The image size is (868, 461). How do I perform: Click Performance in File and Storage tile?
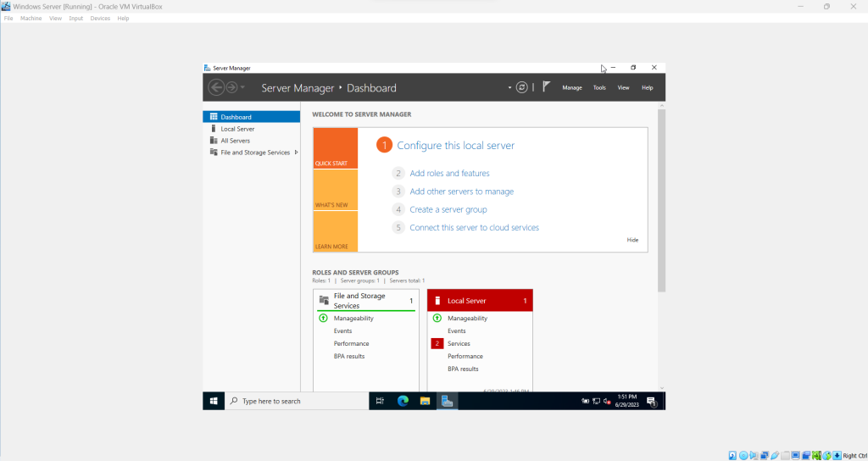pyautogui.click(x=351, y=344)
